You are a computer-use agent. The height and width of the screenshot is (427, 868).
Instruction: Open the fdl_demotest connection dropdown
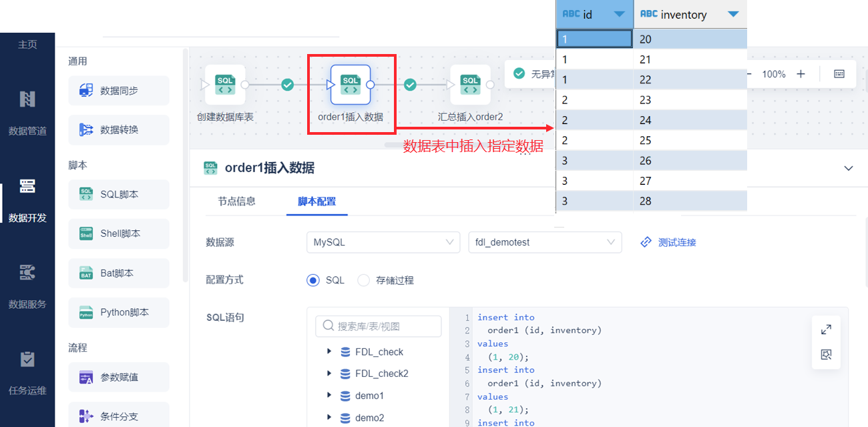point(545,242)
